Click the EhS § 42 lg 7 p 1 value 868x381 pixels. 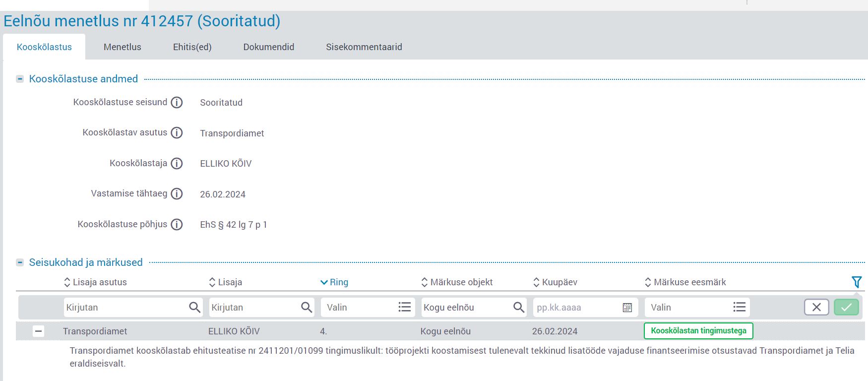coord(234,225)
